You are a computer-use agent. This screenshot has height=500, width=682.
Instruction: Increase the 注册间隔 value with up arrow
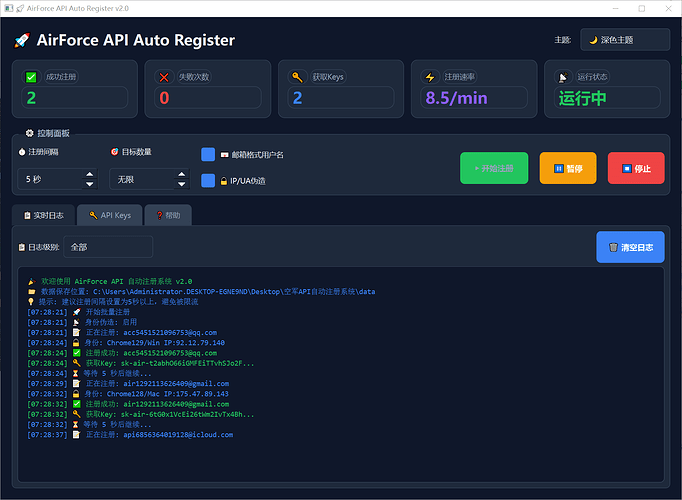[x=90, y=174]
